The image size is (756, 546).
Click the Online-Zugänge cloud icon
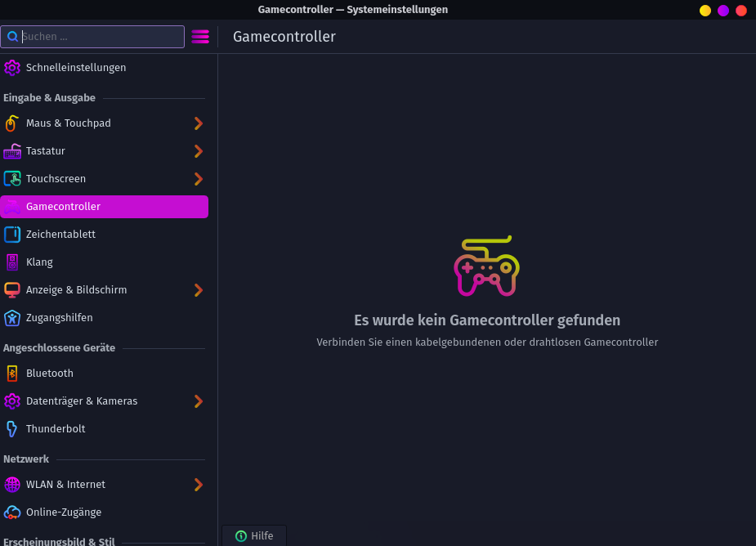pos(11,512)
